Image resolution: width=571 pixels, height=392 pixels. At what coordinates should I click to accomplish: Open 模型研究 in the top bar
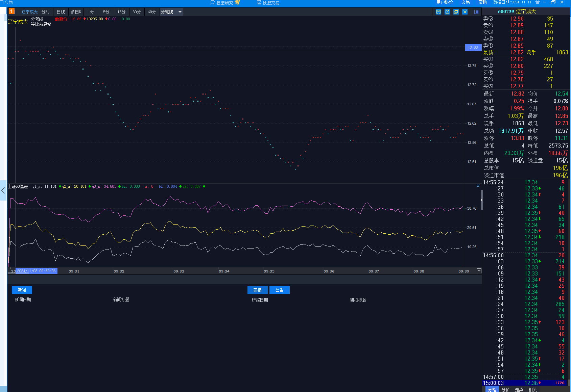[225, 3]
